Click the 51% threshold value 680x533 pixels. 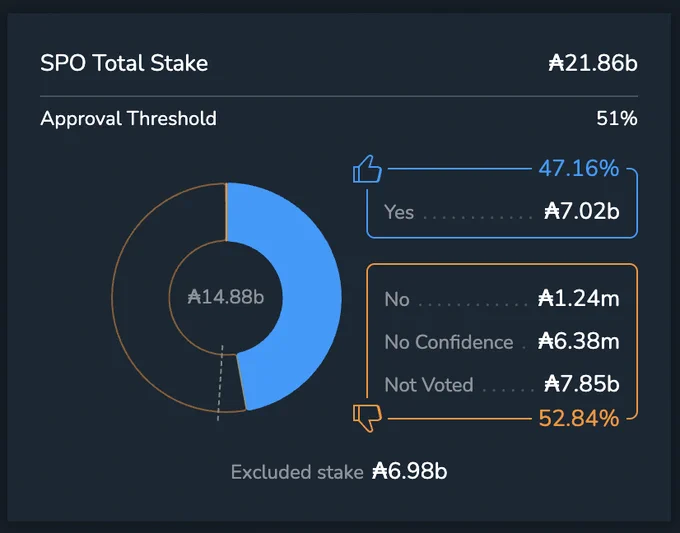617,118
